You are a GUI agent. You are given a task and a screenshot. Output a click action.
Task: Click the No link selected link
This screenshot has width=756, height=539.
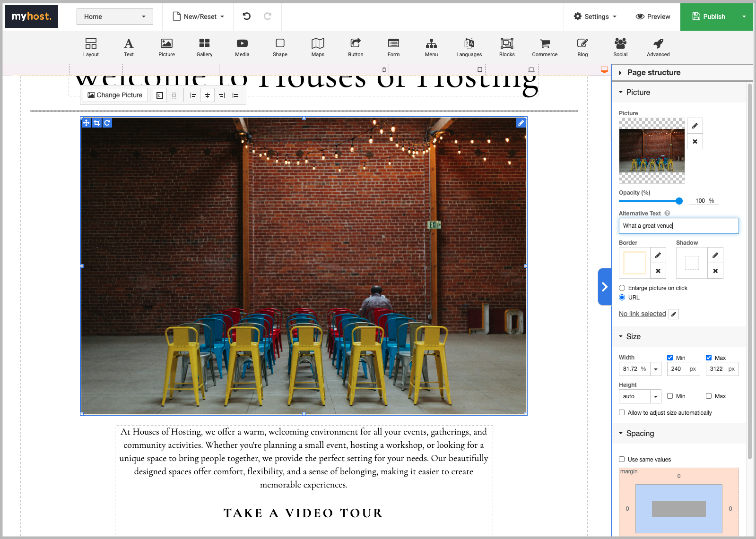coord(642,314)
